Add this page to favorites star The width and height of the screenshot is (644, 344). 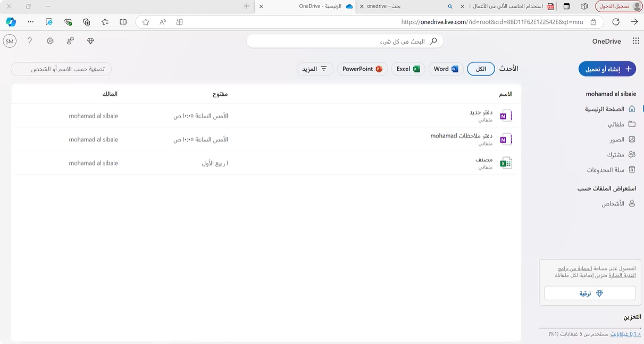coord(146,22)
